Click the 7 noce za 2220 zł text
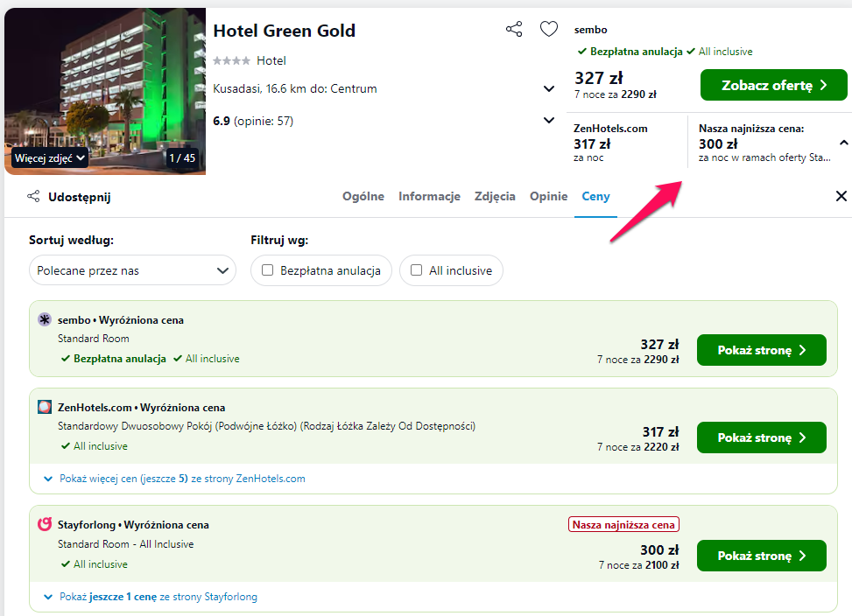852x616 pixels. (638, 446)
